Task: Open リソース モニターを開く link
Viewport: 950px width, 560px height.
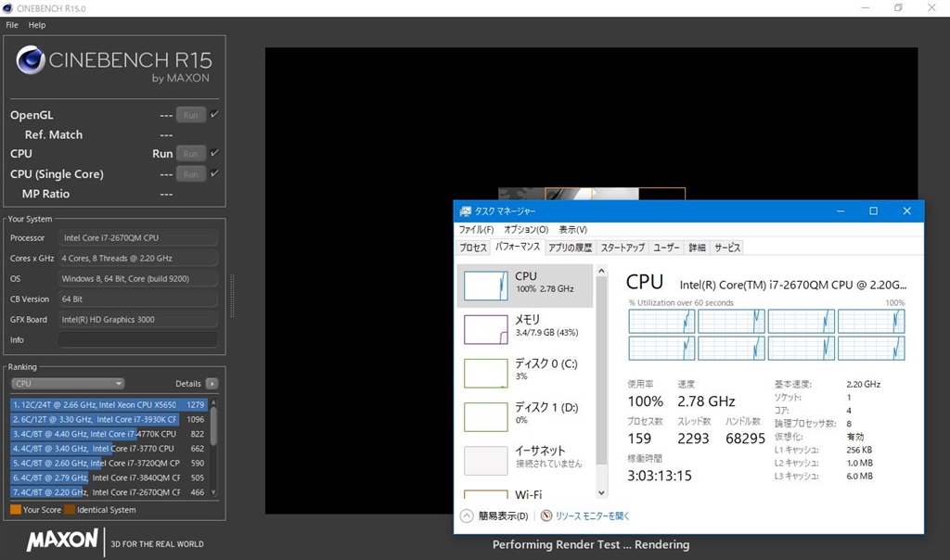Action: pos(593,515)
